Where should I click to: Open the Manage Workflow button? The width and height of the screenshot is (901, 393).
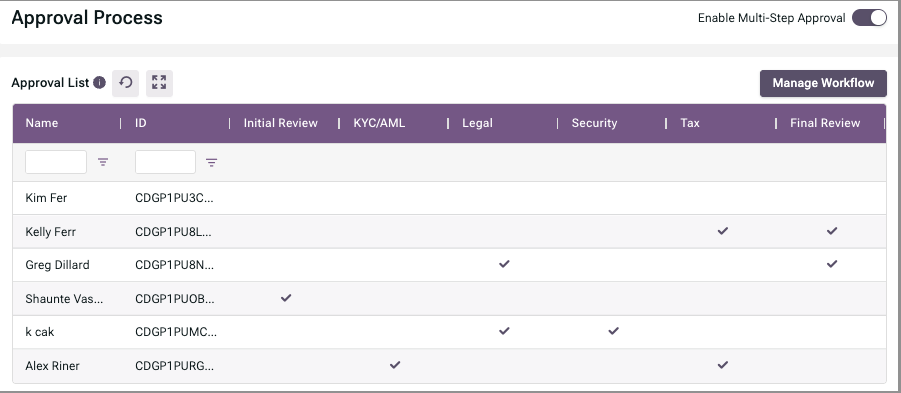(x=823, y=83)
